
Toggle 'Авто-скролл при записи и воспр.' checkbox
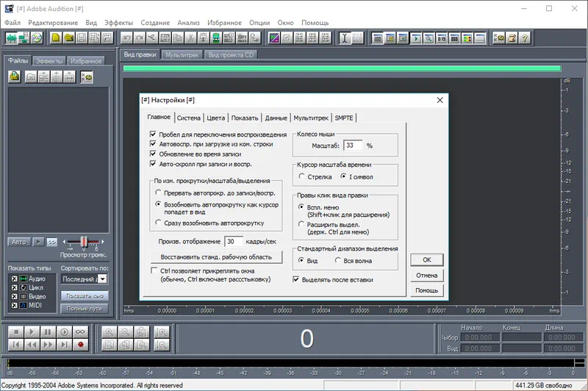pyautogui.click(x=153, y=163)
